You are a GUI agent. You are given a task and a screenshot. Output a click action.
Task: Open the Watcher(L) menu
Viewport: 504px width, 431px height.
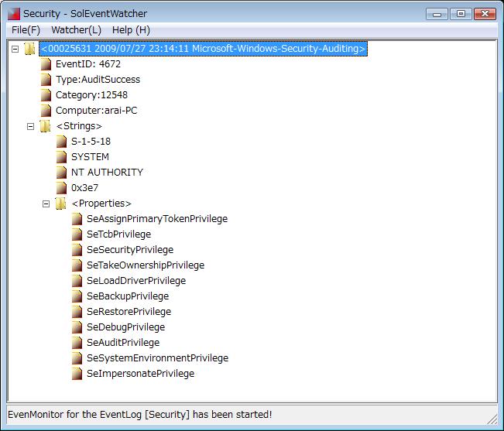(x=76, y=30)
